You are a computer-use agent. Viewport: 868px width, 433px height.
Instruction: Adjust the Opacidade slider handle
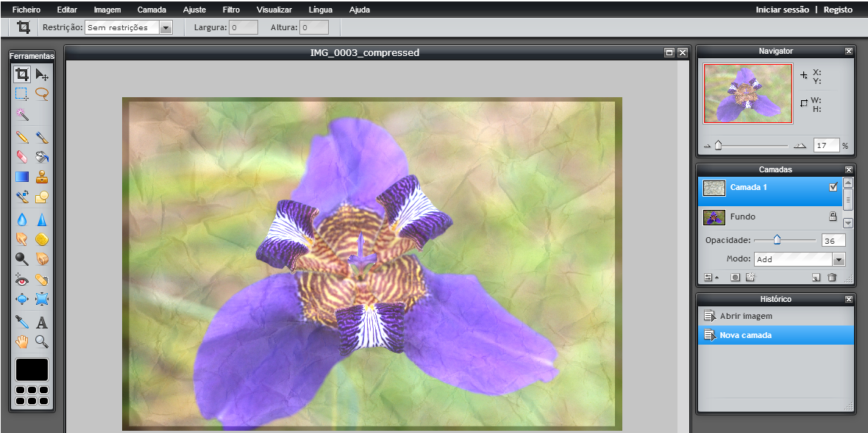click(x=777, y=239)
